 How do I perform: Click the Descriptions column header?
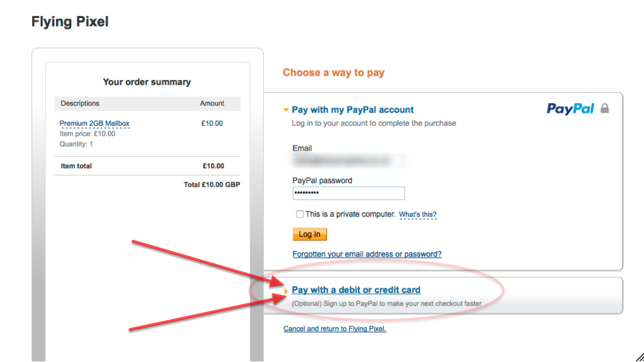[80, 103]
